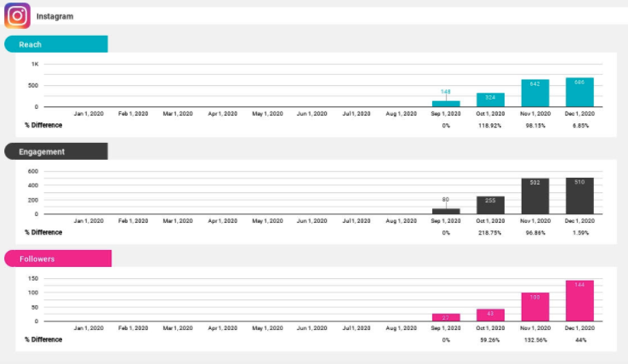
Task: Select the Reach section header
Action: 56,44
